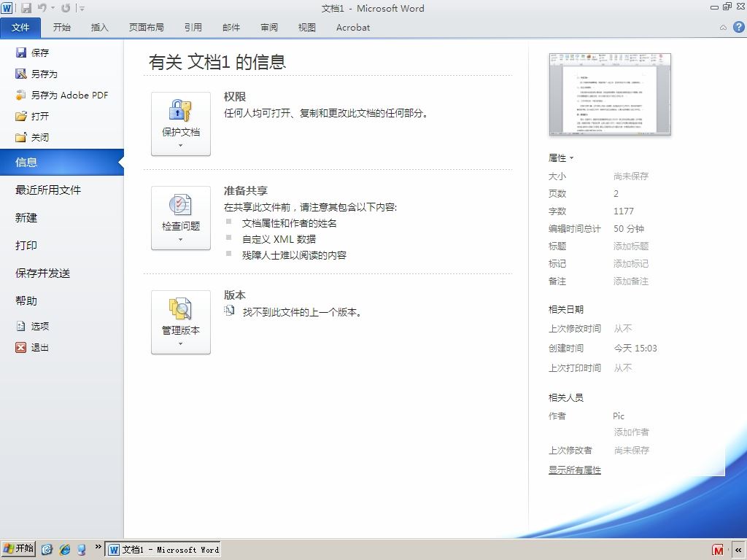Click the 另存为 save as icon
This screenshot has height=560, width=747.
coord(21,74)
